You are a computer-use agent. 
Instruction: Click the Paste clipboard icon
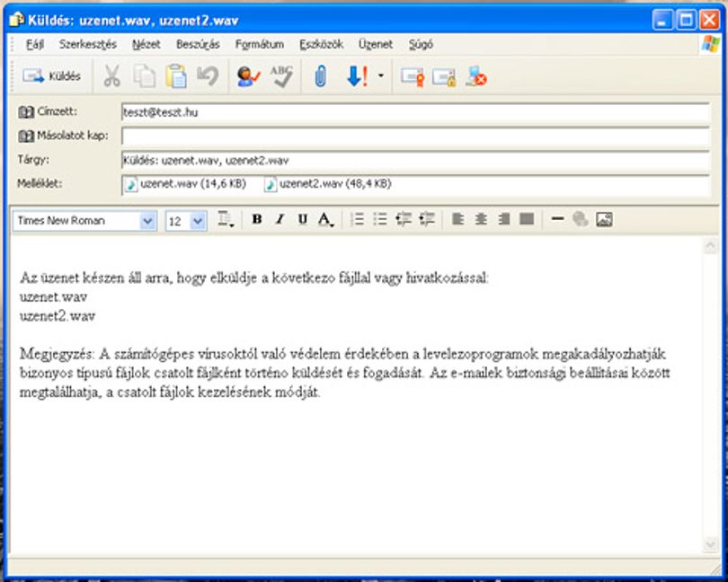[x=176, y=76]
